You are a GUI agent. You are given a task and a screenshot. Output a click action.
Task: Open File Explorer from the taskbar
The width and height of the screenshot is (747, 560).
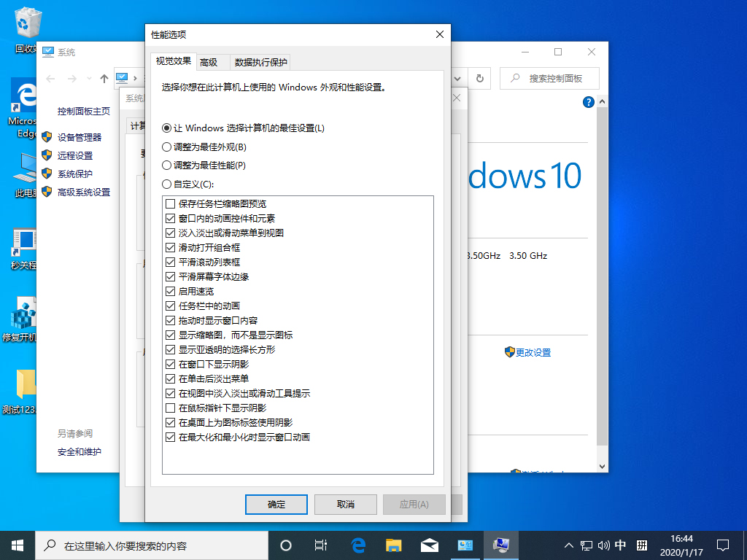pos(393,545)
